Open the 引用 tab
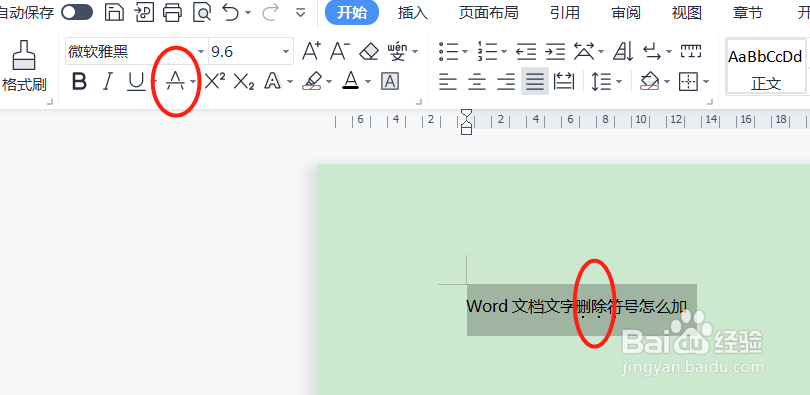 565,12
